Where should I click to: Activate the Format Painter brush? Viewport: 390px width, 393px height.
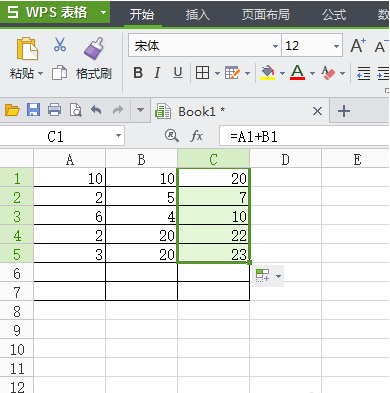94,49
